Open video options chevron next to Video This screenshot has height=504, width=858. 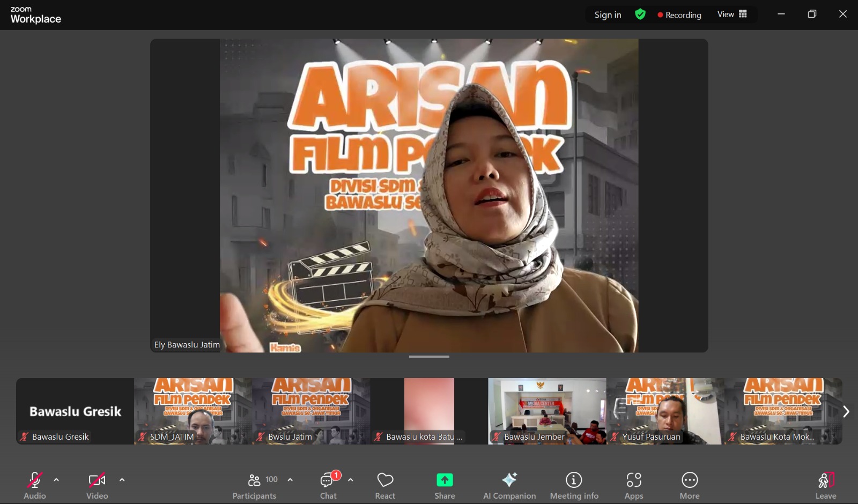(x=122, y=480)
